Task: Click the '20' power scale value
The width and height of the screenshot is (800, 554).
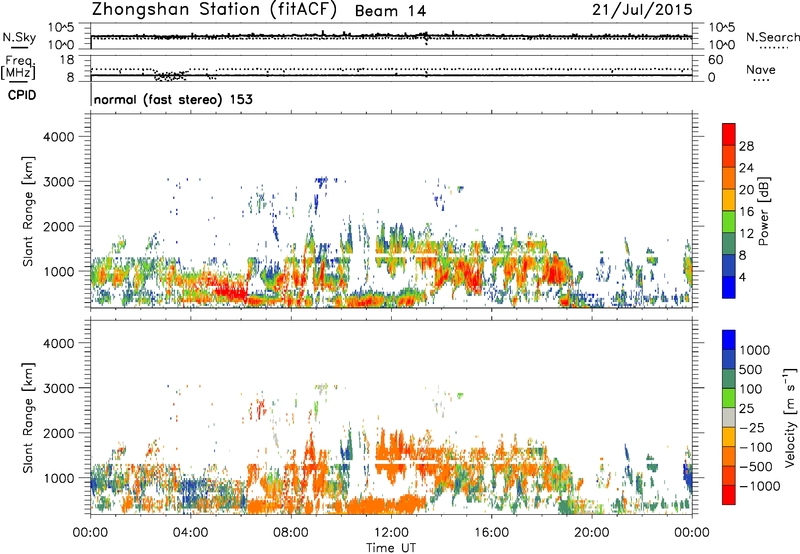Action: pyautogui.click(x=746, y=190)
